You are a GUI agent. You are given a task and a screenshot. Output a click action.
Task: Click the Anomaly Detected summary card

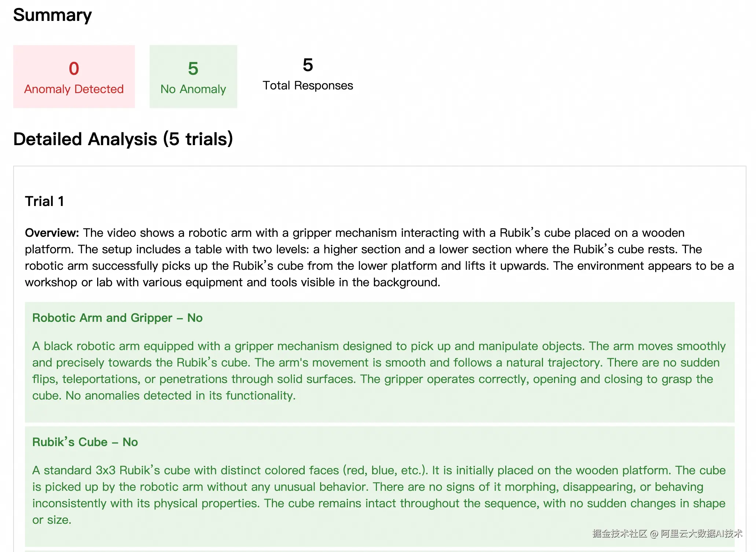pos(74,77)
